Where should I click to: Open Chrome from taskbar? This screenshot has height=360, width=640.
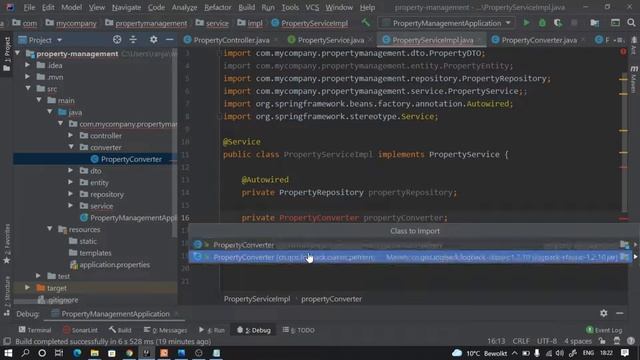(129, 353)
